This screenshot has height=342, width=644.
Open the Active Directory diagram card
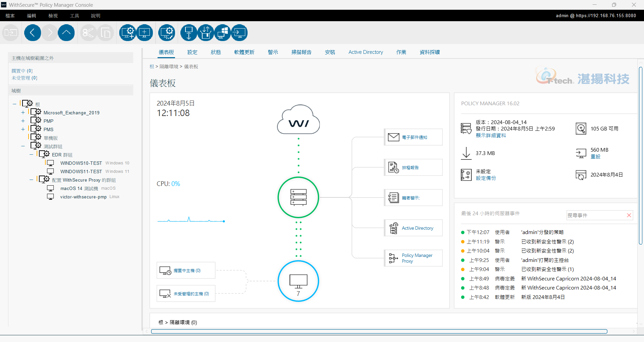tap(413, 228)
